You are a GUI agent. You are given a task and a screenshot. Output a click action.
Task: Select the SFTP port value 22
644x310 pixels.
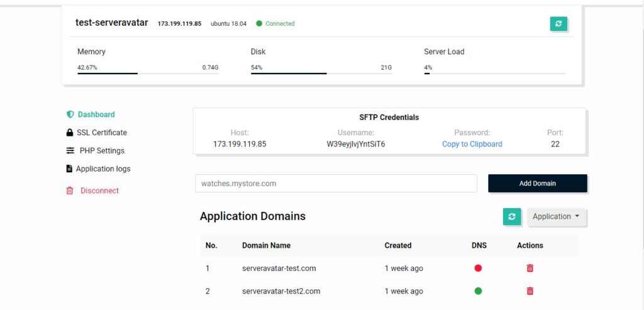point(555,144)
